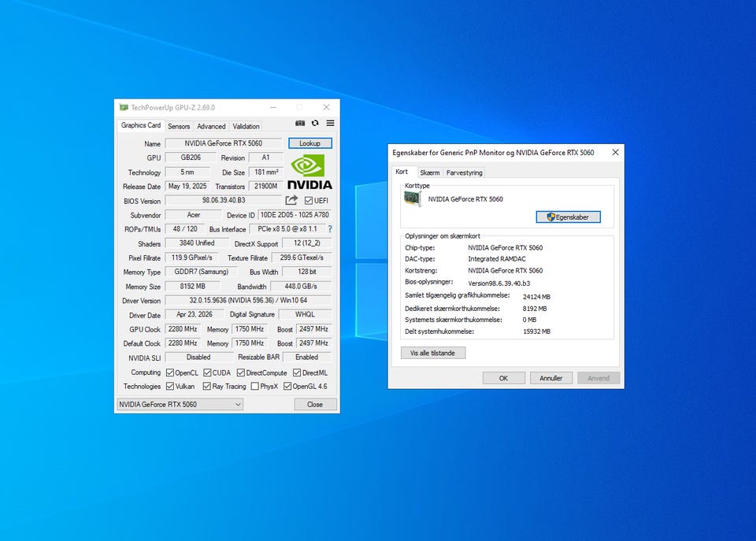Close the GPU-Z window with X

326,107
